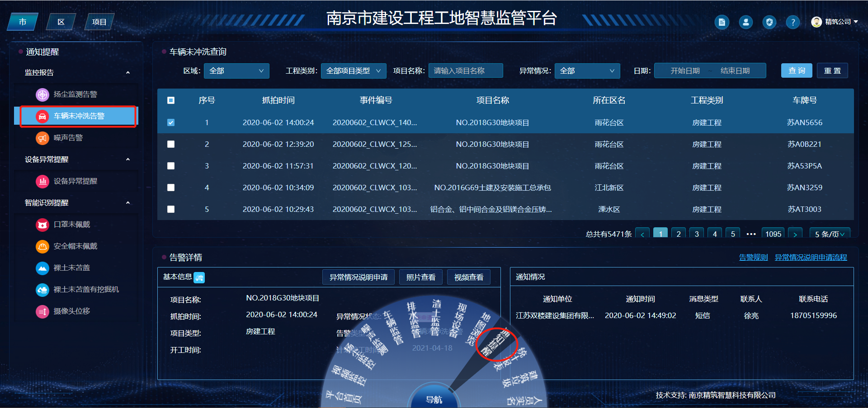Collapse the 设备异常提醒 group header
The width and height of the screenshot is (868, 408).
(128, 159)
